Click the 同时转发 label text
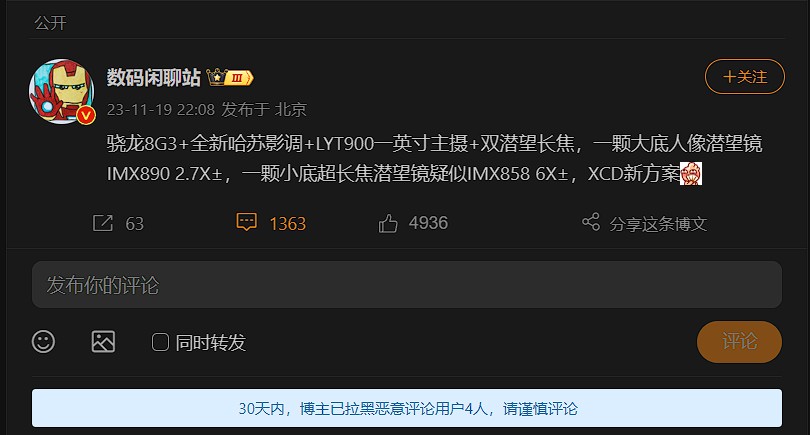The width and height of the screenshot is (810, 435). (210, 343)
